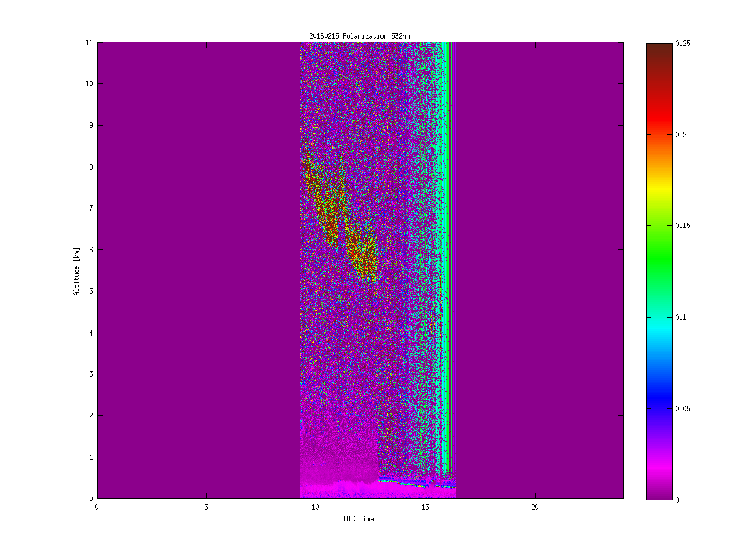This screenshot has height=560, width=746.
Task: Click the 'Altitude [km]' y-axis label
Action: tap(76, 271)
